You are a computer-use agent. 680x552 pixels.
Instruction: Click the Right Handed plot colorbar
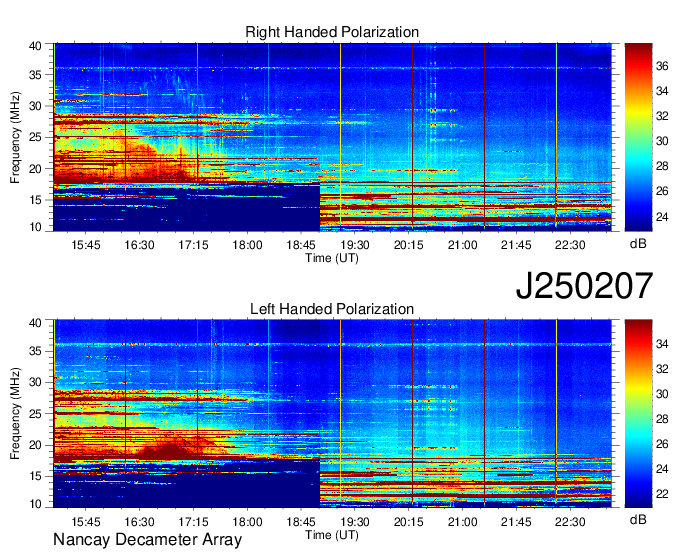coord(638,137)
